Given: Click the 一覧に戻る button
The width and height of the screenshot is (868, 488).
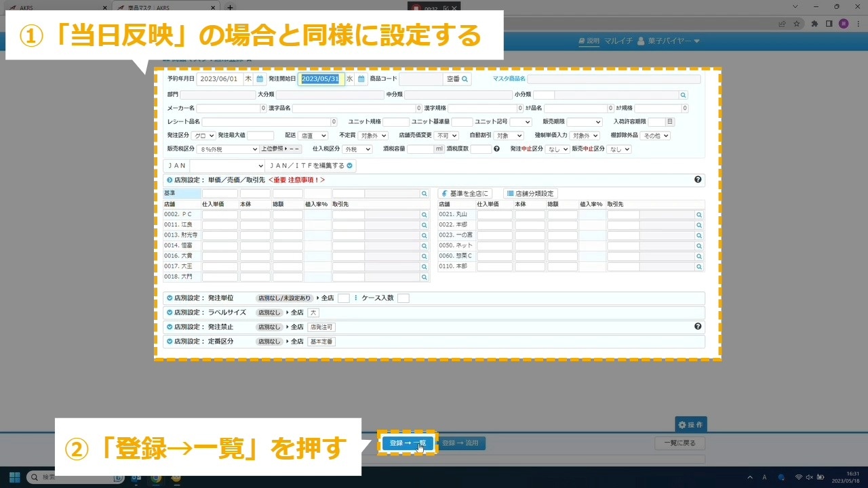Looking at the screenshot, I should [679, 443].
